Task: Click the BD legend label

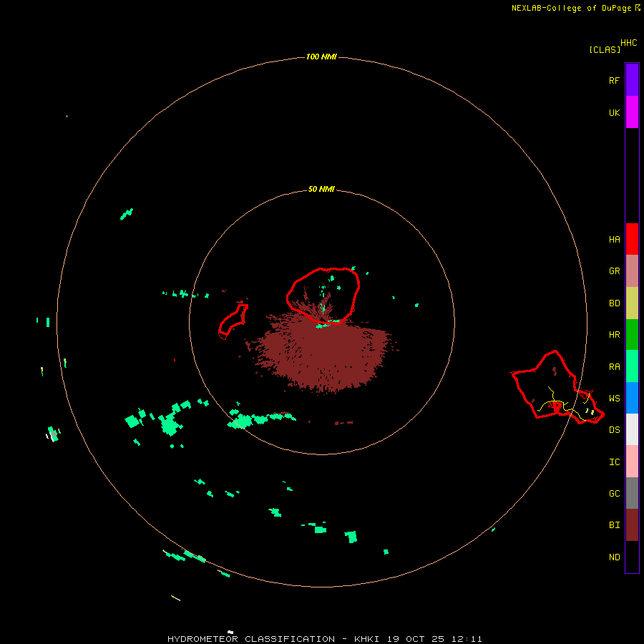Action: pos(614,303)
